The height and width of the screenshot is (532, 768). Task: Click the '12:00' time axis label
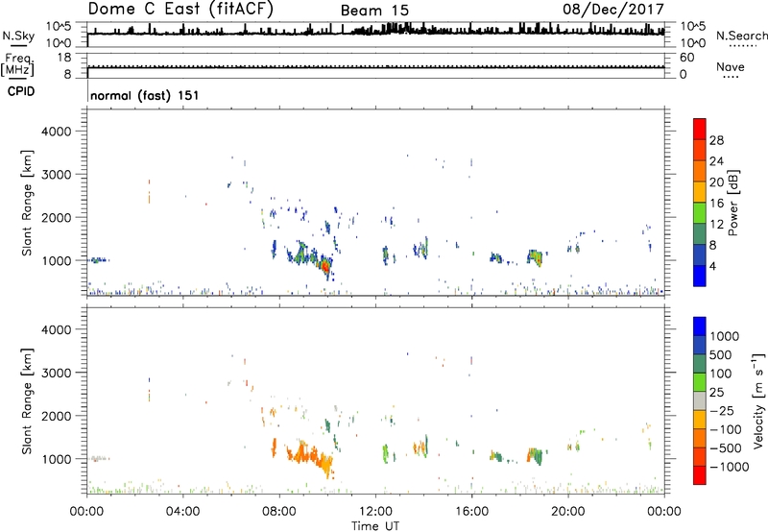(x=375, y=512)
